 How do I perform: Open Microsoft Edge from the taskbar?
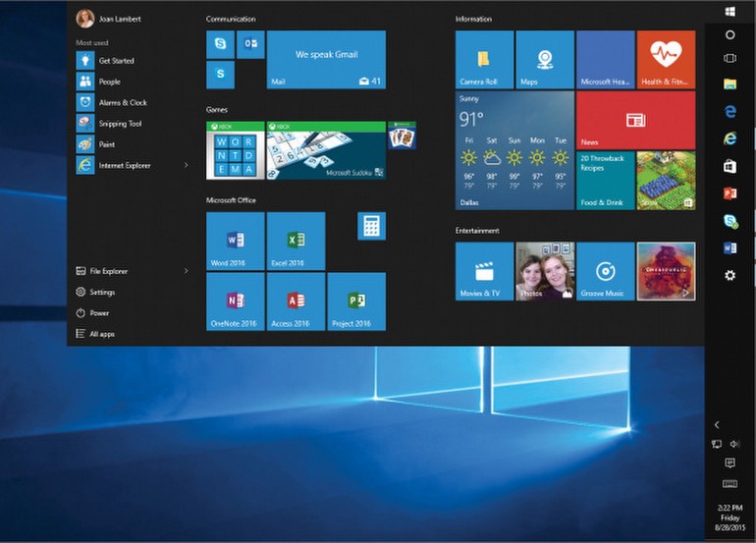[x=729, y=112]
